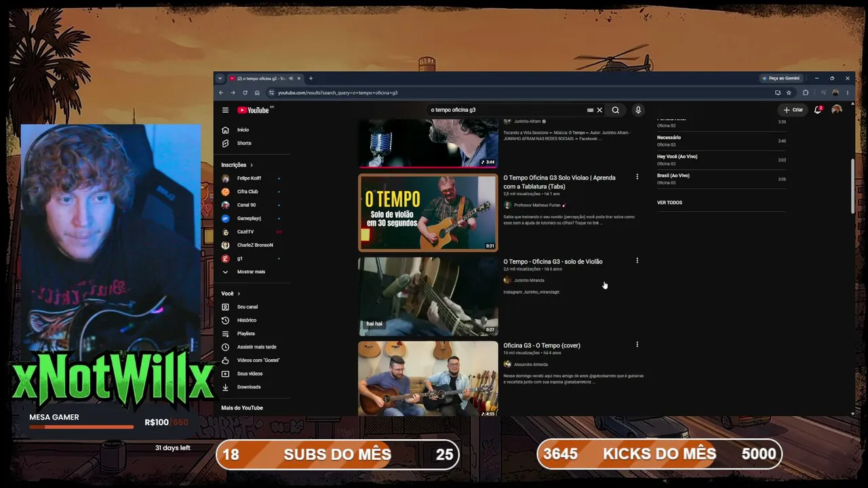Viewport: 868px width, 488px height.
Task: Open the Canal 90 subscription
Action: (246, 205)
